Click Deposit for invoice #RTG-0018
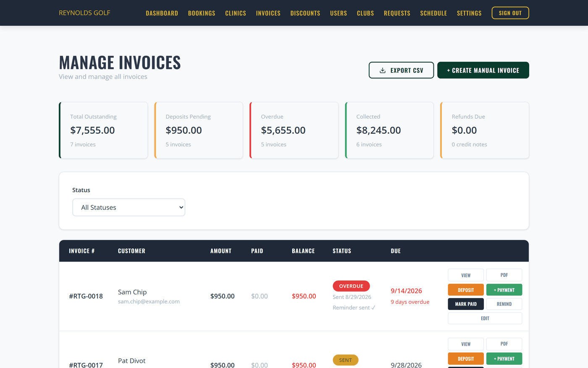The image size is (588, 368). tap(466, 290)
